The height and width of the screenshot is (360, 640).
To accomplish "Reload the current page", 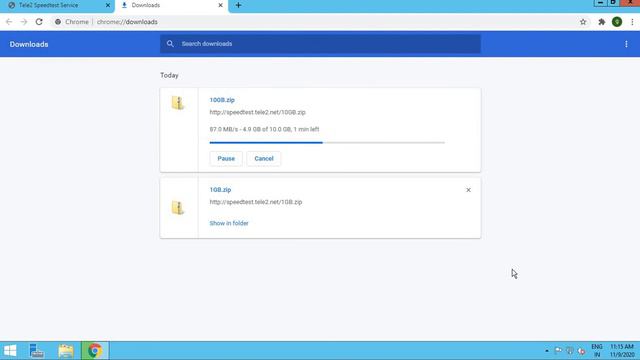I will (39, 22).
